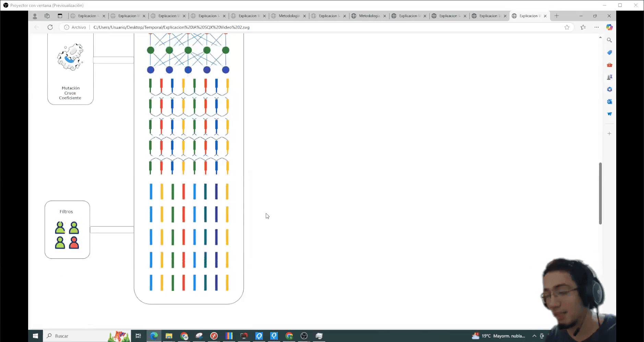Open sidebar Outlook icon
The image size is (644, 342).
point(609,102)
